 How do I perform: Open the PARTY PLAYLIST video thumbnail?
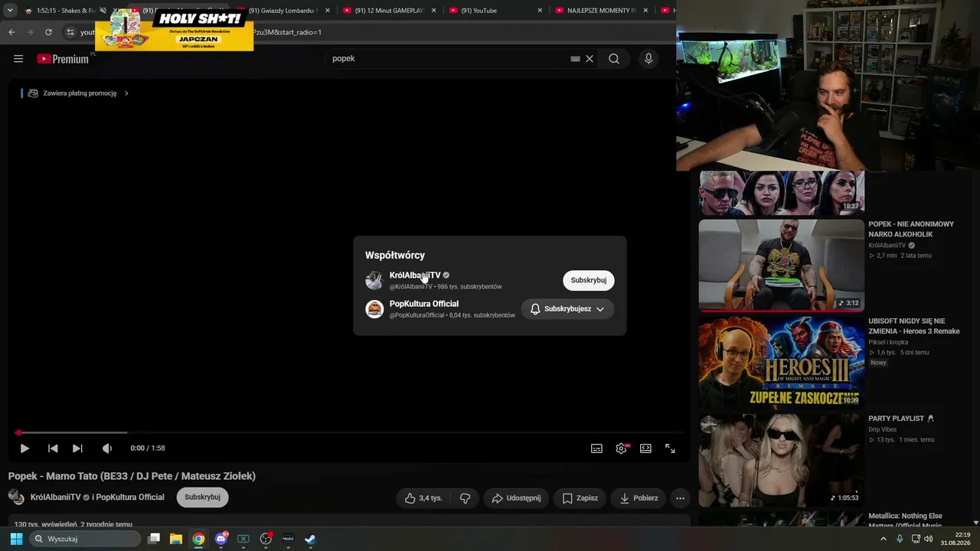781,460
